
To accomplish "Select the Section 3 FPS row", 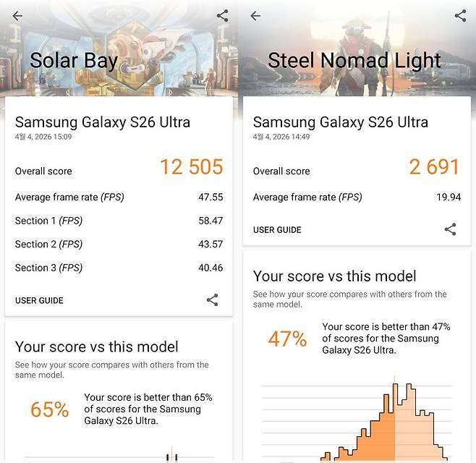I will click(119, 268).
